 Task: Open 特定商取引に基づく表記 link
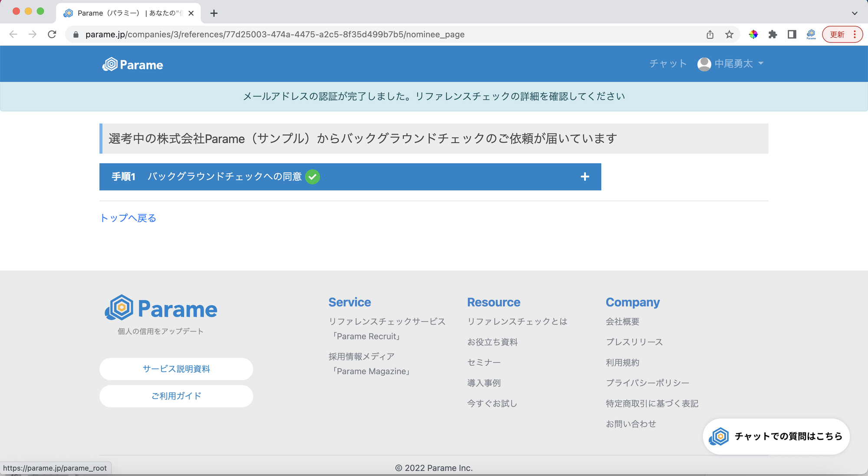point(652,403)
